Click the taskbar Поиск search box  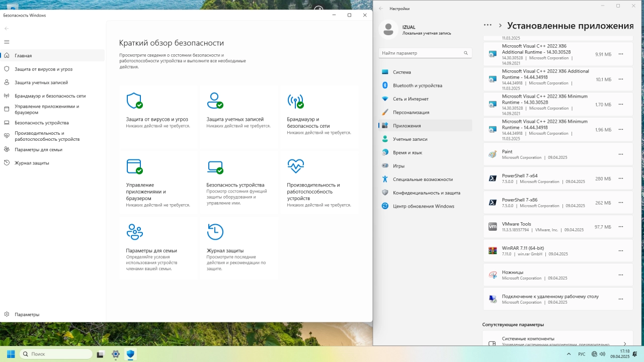pyautogui.click(x=56, y=354)
